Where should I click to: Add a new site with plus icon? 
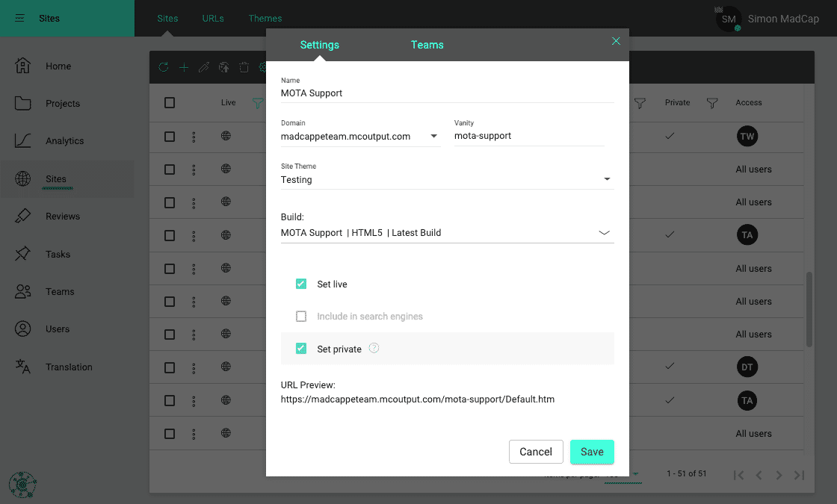tap(184, 67)
